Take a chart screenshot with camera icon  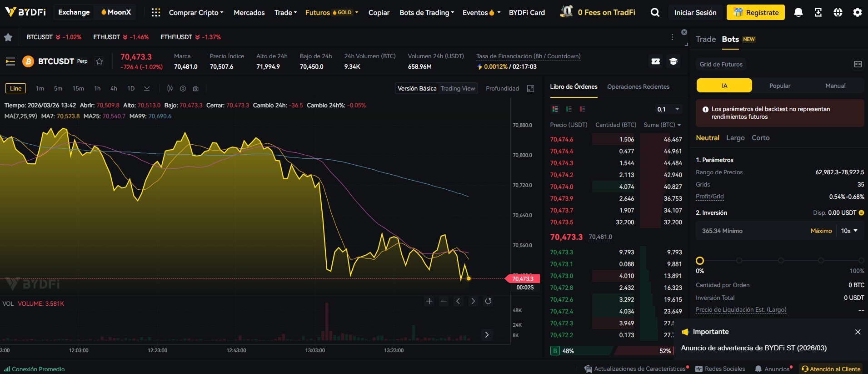[195, 89]
